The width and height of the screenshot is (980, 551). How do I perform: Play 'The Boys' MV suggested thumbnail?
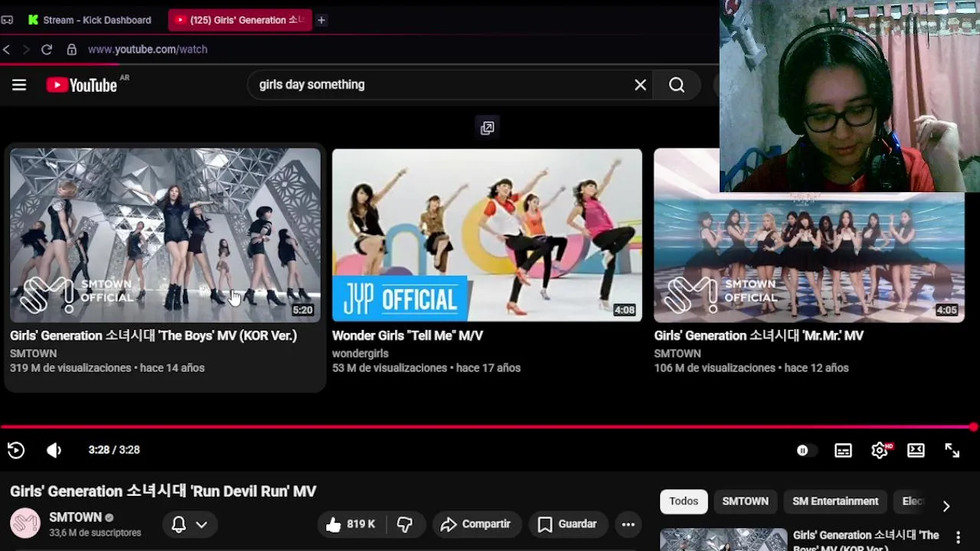point(165,235)
